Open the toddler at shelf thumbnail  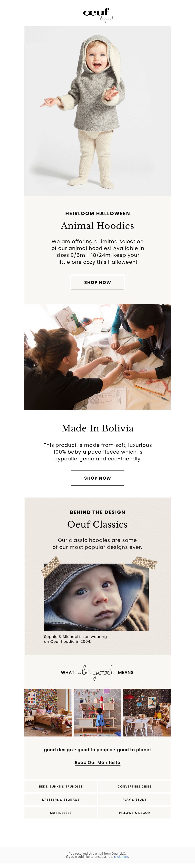[x=97, y=712]
